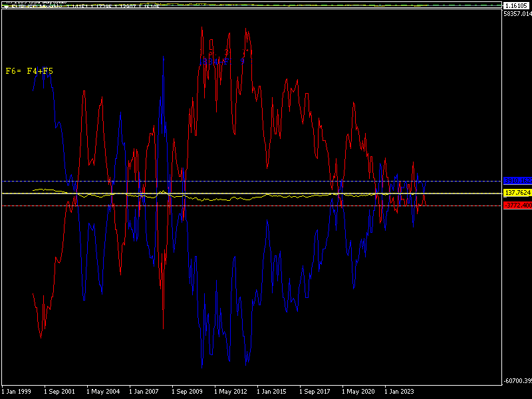Image resolution: width=532 pixels, height=399 pixels.
Task: Click the 58357.014 maximum scale value
Action: (517, 13)
